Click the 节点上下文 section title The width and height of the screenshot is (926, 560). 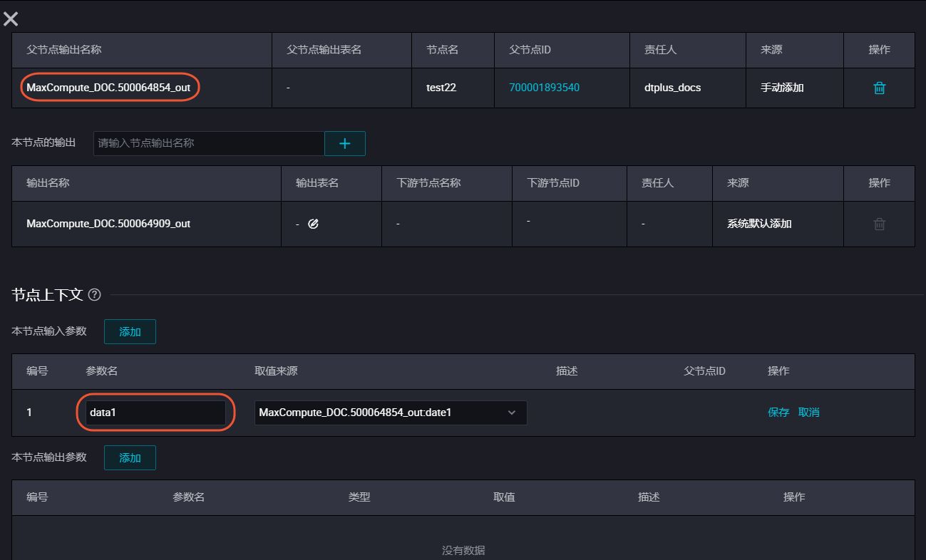(x=48, y=294)
